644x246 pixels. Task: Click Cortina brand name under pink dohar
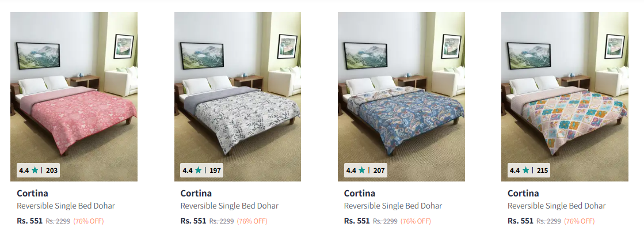coord(32,193)
